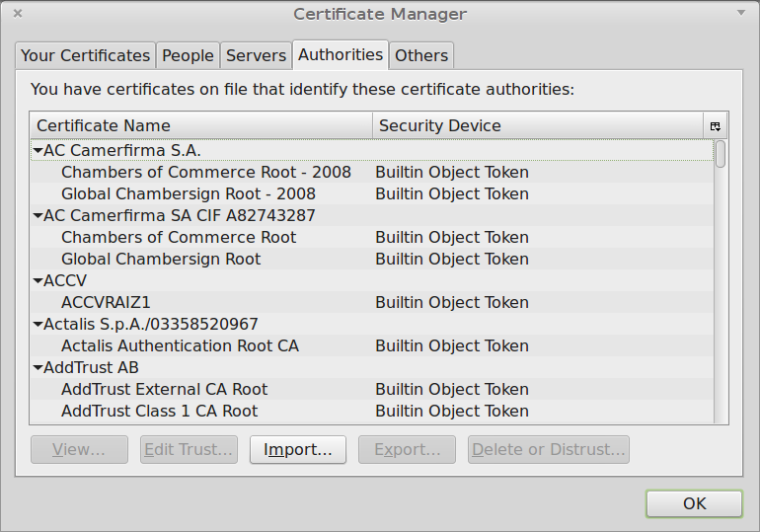
Task: Collapse the AC Camerfirma S.A. group
Action: (38, 151)
